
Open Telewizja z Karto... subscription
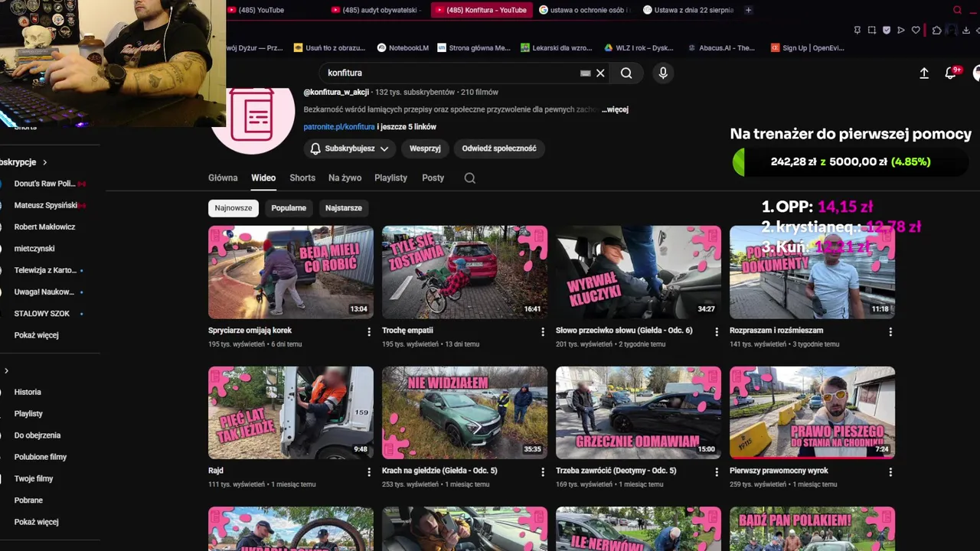[44, 270]
